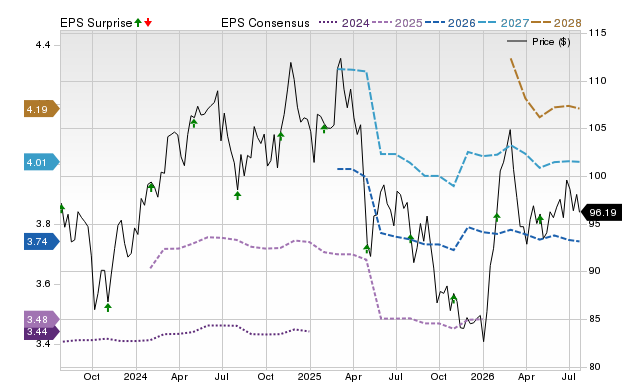Click the green surprise arrow just after 2024 label
The image size is (640, 382).
pos(151,187)
